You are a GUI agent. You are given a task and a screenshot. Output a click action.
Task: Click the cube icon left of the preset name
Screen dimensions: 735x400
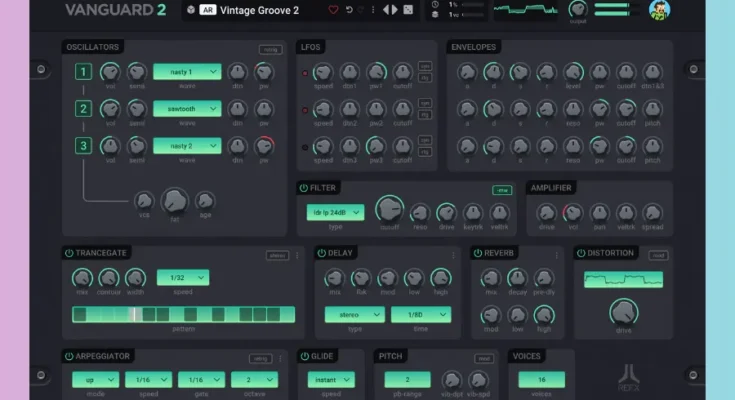tap(190, 10)
